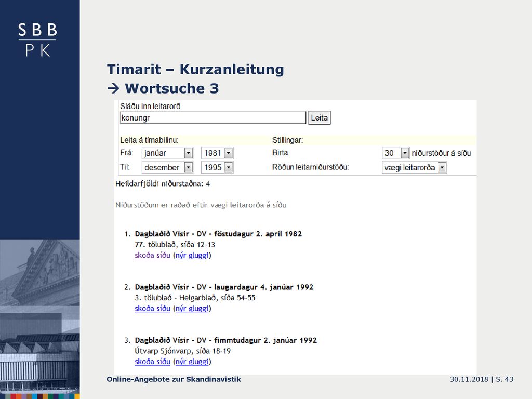Select heading 'Dagblaðið Vísir - DV - laugardagur 4. janúar 1992'
Image resolution: width=532 pixels, height=399 pixels.
click(x=224, y=287)
